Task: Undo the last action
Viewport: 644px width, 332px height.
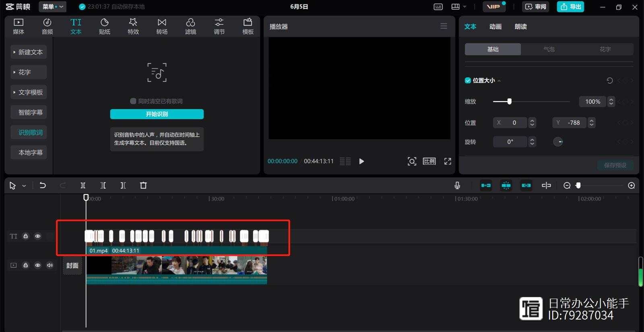Action: (42, 185)
